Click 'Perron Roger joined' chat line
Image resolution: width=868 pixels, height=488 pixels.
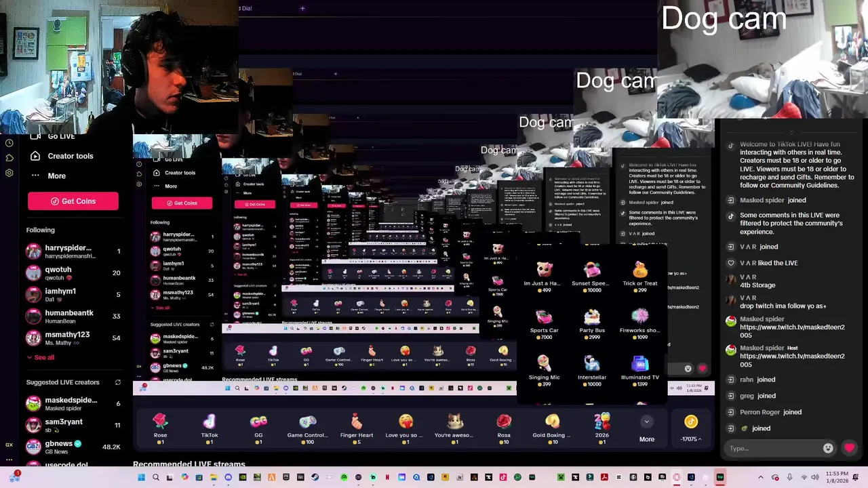770,412
